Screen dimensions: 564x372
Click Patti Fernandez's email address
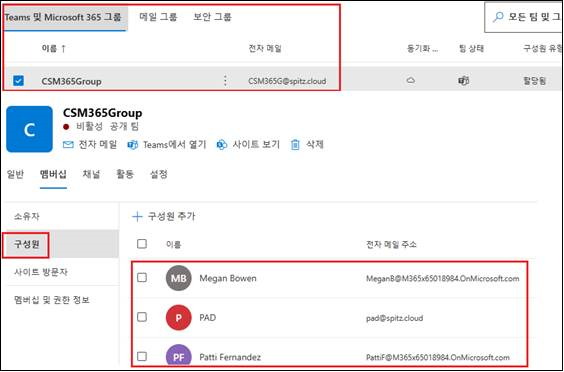point(438,358)
